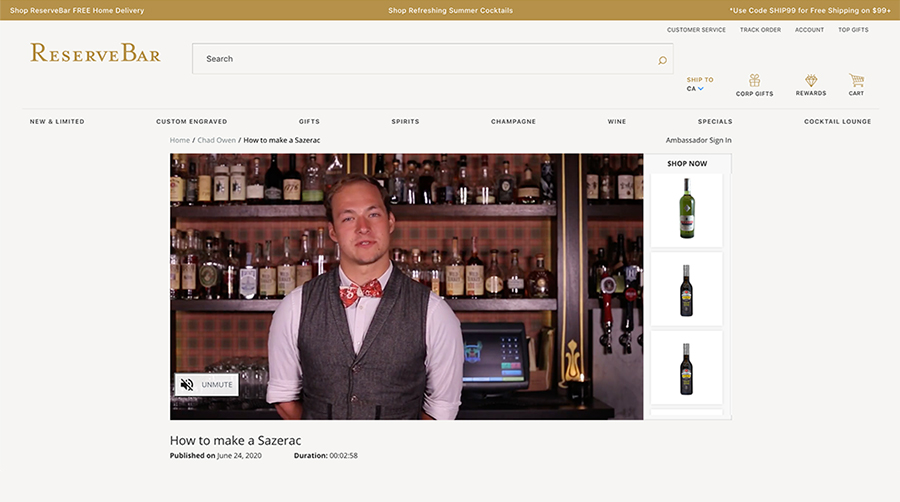
Task: Open the Specials menu
Action: click(x=715, y=122)
